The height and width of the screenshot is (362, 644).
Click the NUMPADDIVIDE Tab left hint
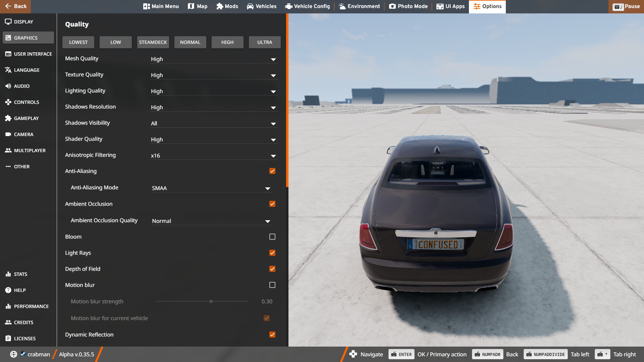point(546,354)
